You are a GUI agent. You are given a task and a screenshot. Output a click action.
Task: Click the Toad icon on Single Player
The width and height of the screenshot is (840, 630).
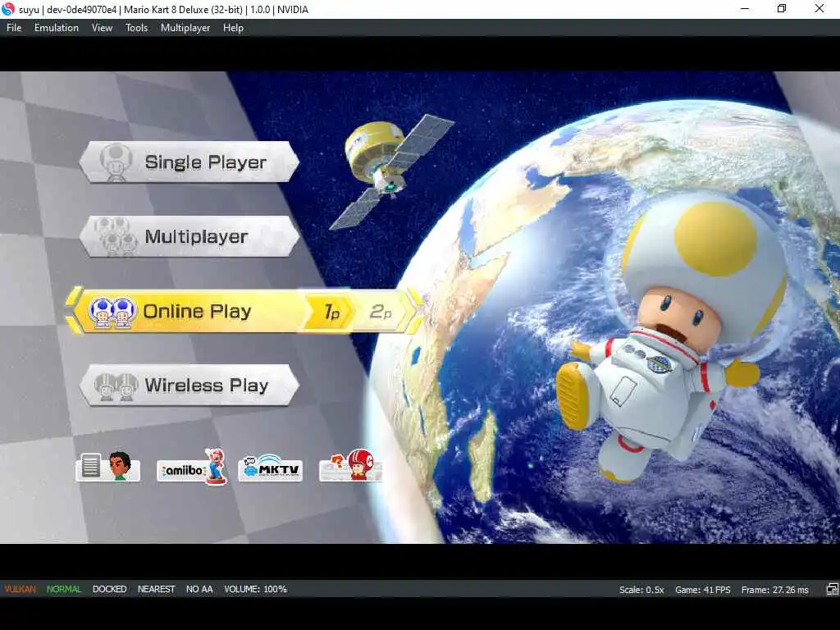(x=116, y=162)
